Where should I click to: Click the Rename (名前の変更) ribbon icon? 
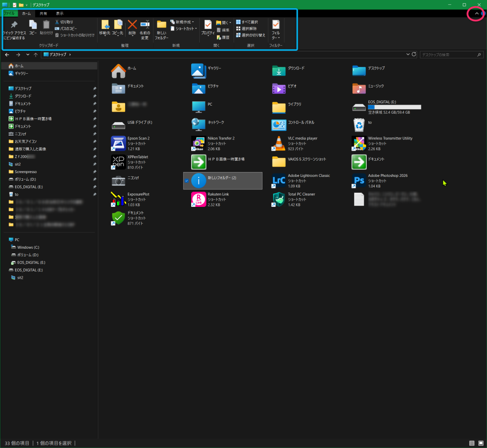click(145, 25)
